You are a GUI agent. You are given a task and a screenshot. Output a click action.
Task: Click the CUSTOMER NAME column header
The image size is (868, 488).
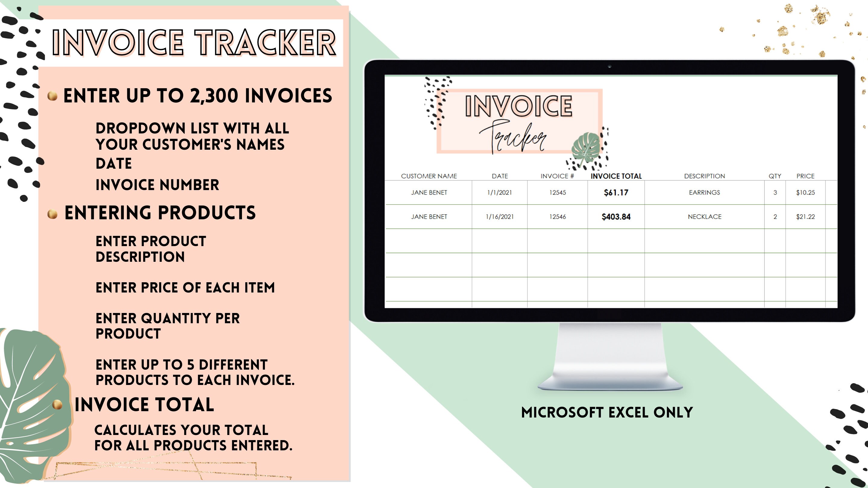pos(429,176)
